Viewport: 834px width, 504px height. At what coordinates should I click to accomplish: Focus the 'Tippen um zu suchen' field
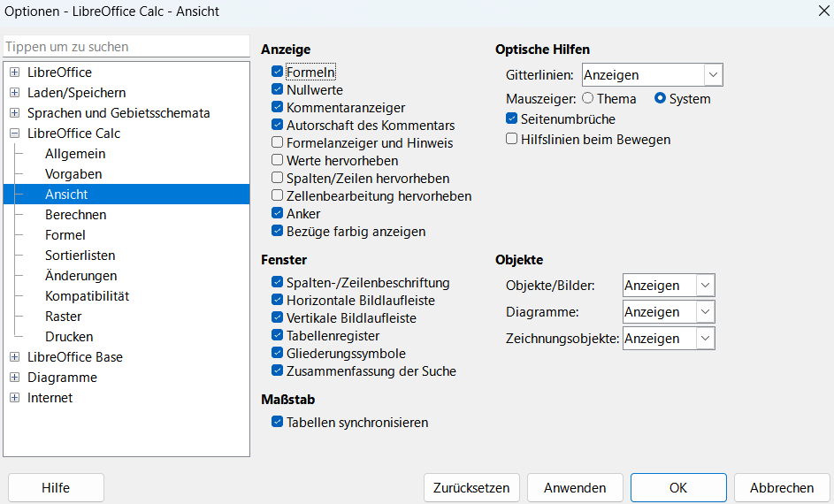126,47
